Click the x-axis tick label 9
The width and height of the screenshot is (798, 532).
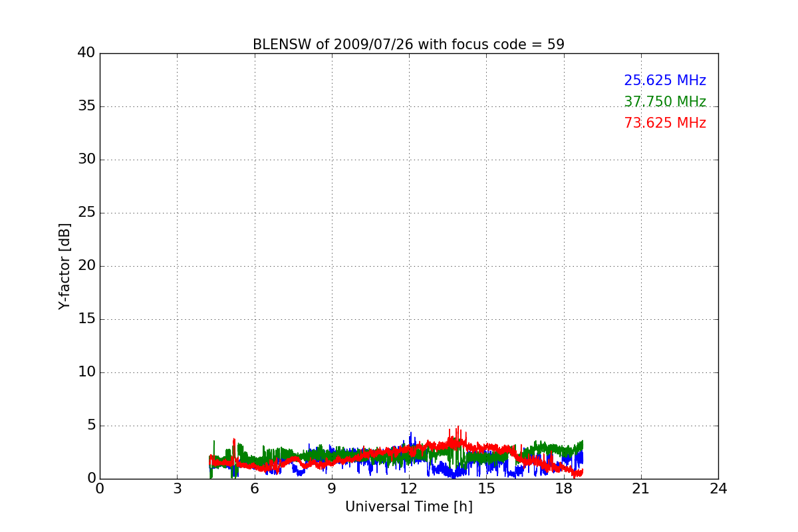[x=331, y=489]
